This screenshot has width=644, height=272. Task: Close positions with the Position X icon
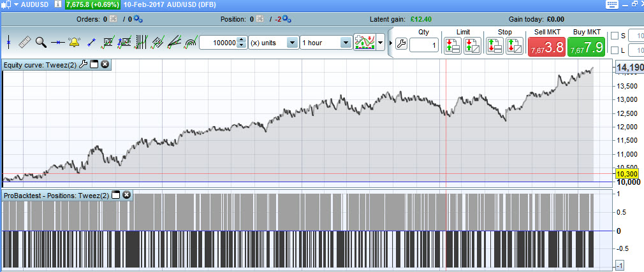[260, 19]
